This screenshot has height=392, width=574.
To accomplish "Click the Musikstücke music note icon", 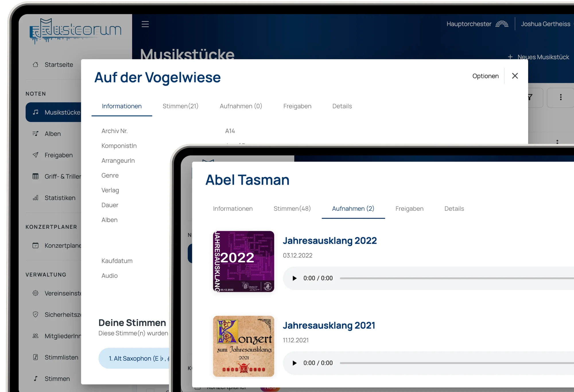I will pos(35,112).
